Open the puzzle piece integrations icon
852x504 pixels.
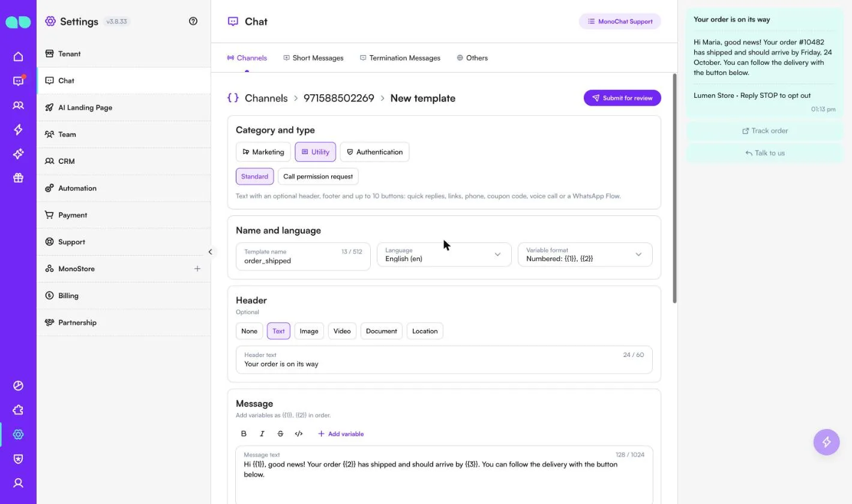click(18, 410)
